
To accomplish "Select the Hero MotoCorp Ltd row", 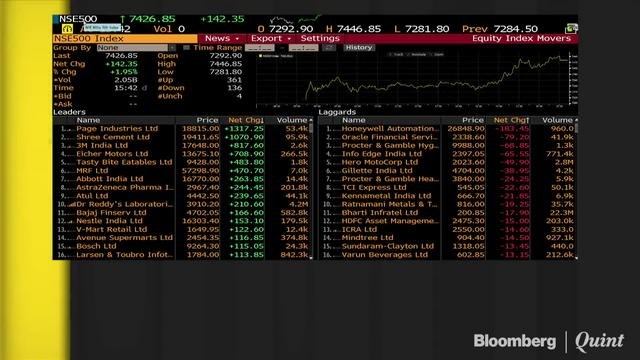I will (446, 162).
